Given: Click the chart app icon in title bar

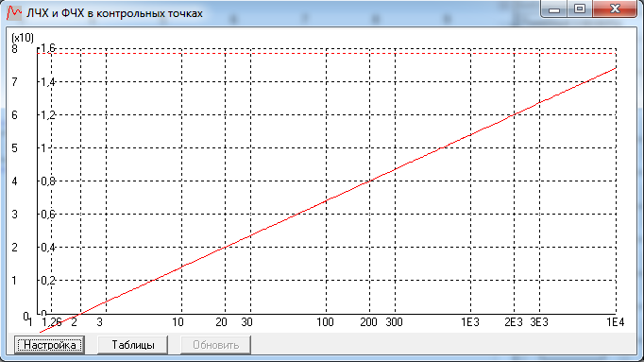Looking at the screenshot, I should tap(14, 13).
